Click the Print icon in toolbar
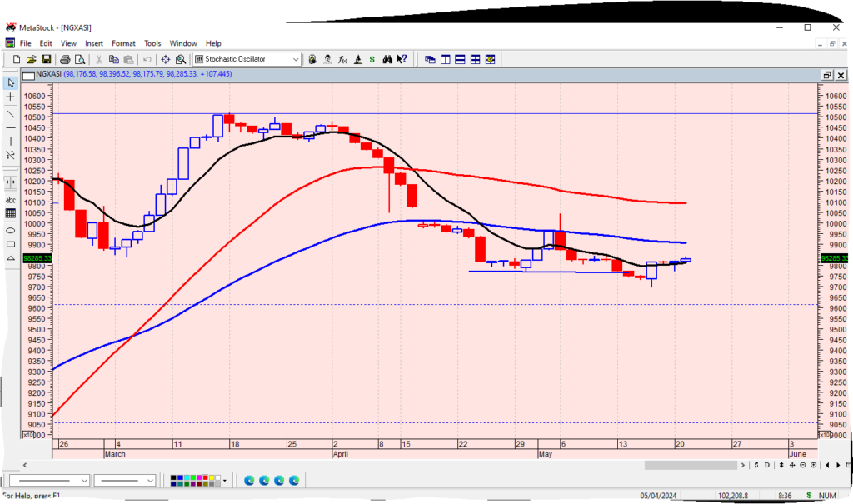The width and height of the screenshot is (853, 504). coord(66,59)
